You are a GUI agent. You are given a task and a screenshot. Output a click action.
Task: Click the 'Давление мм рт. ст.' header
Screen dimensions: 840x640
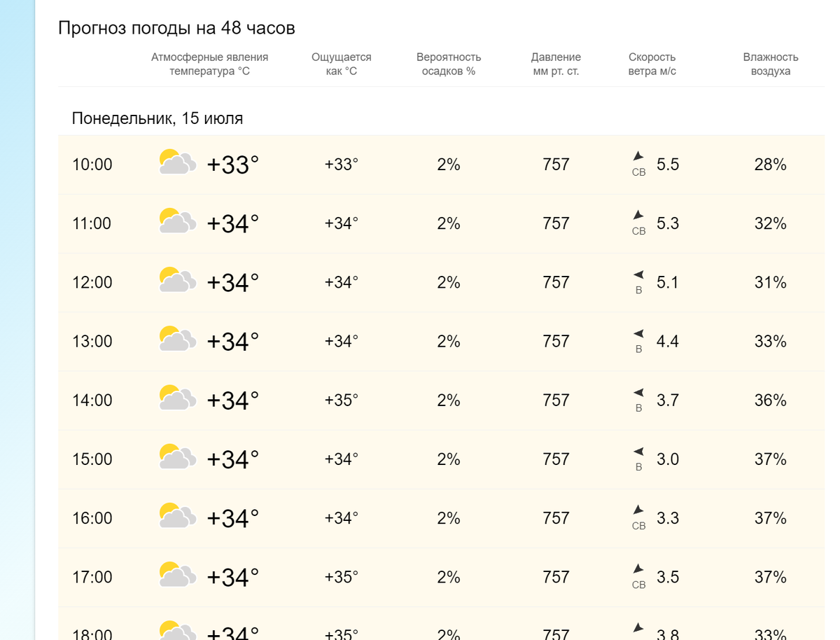coord(556,64)
